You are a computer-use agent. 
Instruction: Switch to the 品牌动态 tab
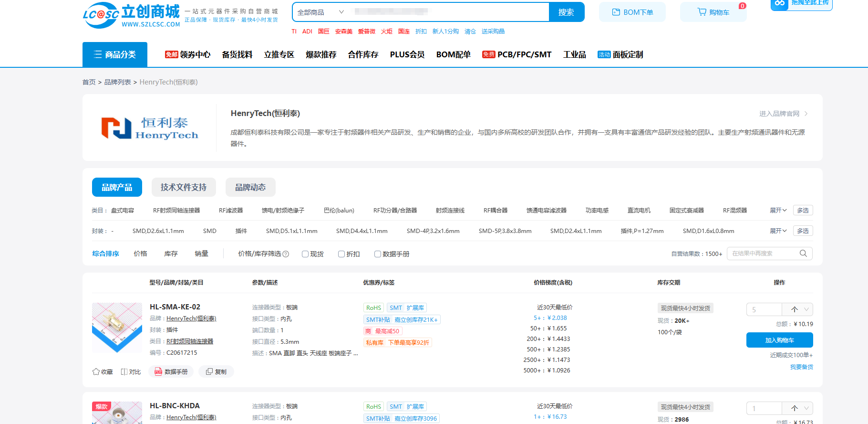coord(250,187)
